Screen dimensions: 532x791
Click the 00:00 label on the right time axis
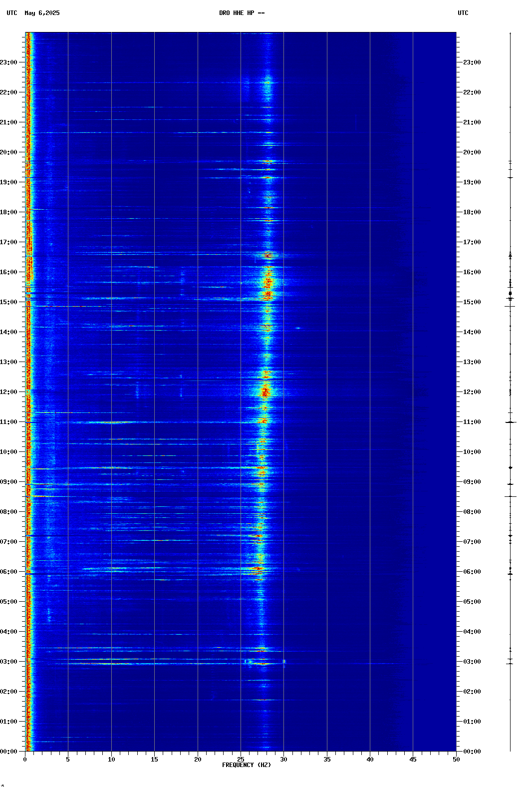click(x=472, y=752)
